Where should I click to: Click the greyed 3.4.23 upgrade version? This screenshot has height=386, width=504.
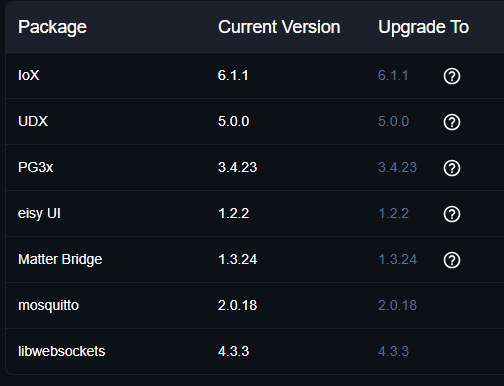tap(397, 167)
